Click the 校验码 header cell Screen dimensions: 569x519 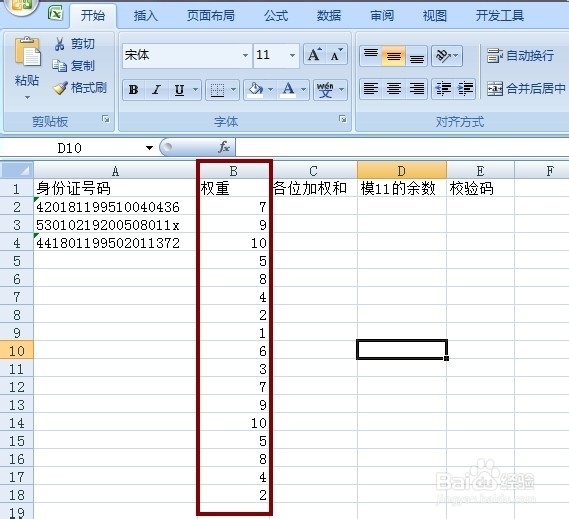tap(480, 188)
